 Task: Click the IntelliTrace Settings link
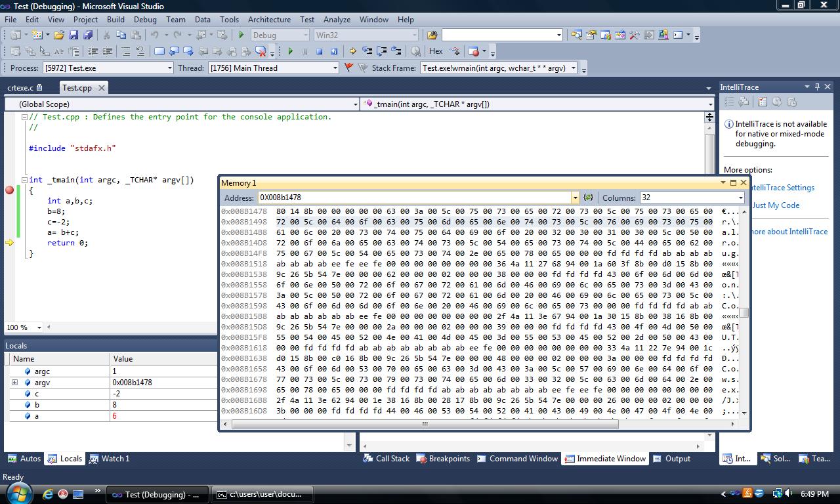click(782, 188)
